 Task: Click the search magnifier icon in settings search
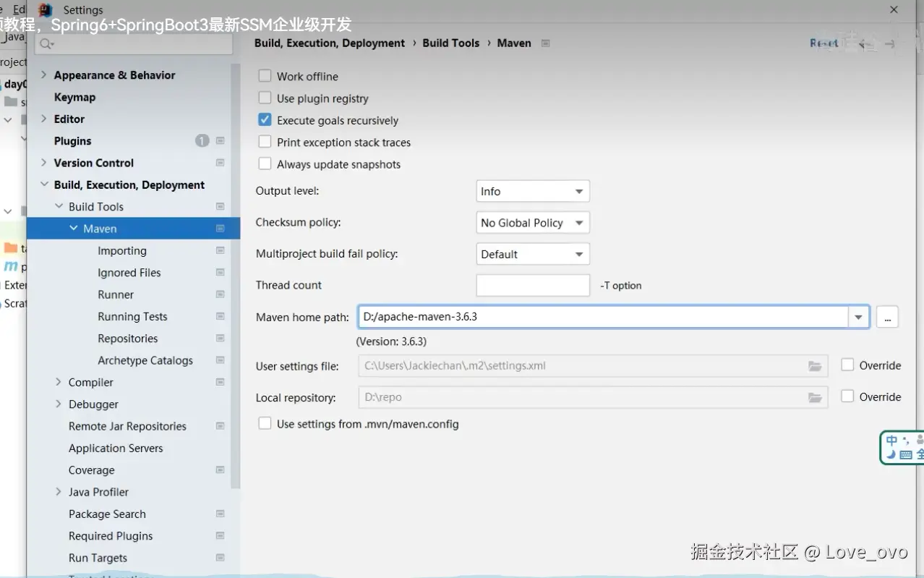pos(47,44)
